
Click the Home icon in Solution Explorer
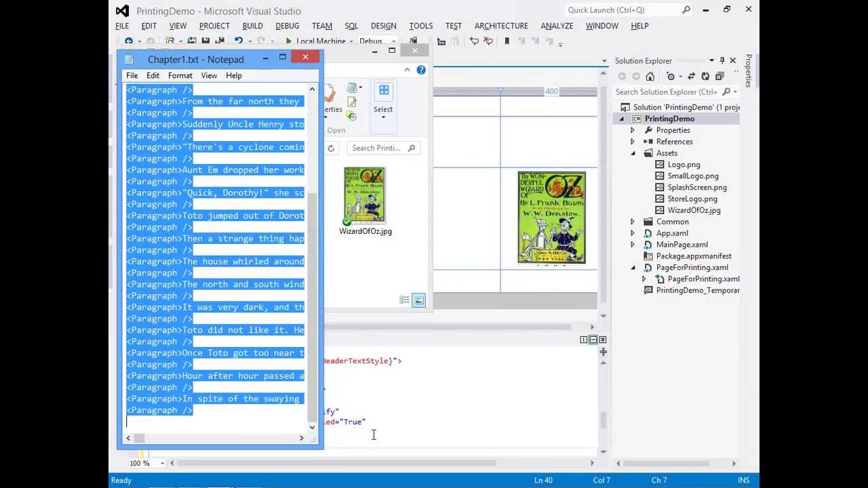tap(650, 76)
